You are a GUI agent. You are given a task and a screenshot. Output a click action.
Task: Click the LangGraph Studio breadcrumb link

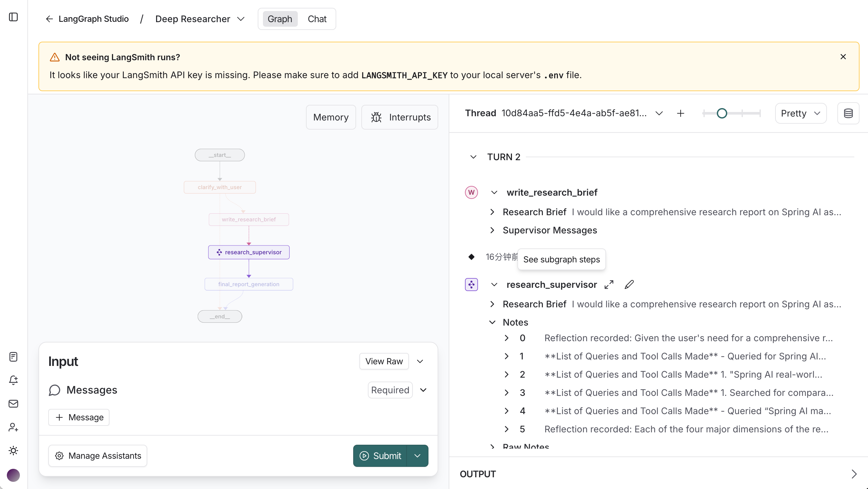pyautogui.click(x=94, y=19)
